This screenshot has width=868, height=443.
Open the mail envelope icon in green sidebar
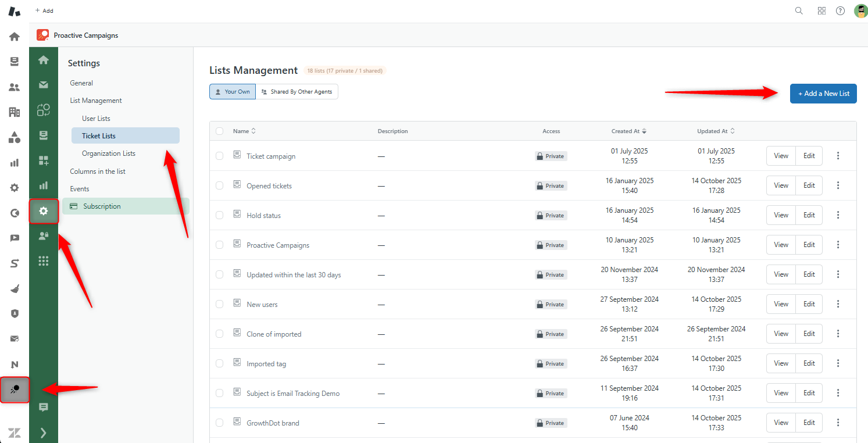(x=44, y=85)
